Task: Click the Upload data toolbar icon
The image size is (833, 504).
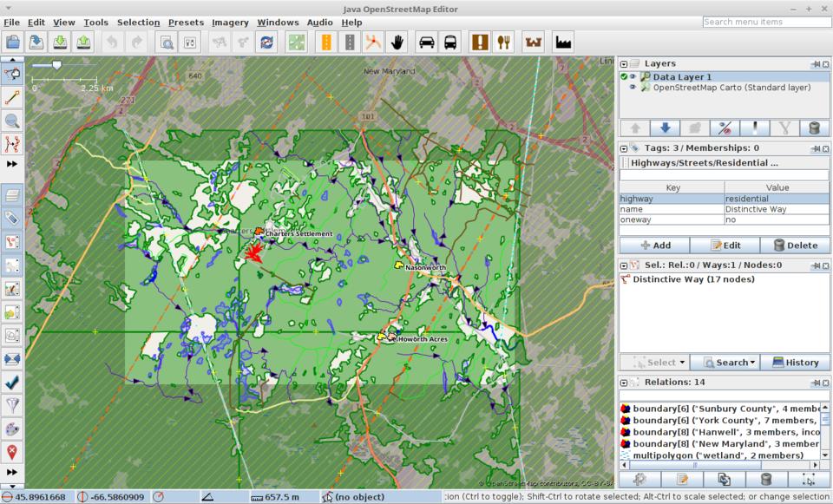Action: (x=83, y=42)
